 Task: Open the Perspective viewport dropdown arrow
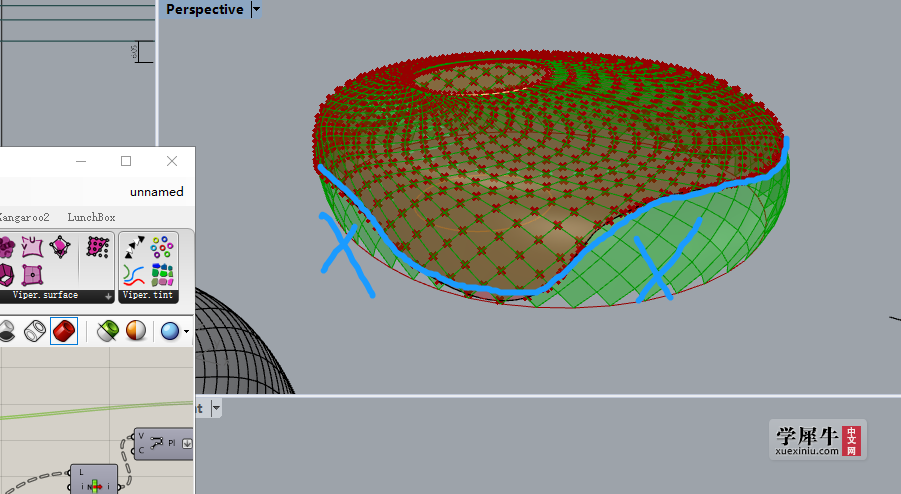[x=256, y=9]
